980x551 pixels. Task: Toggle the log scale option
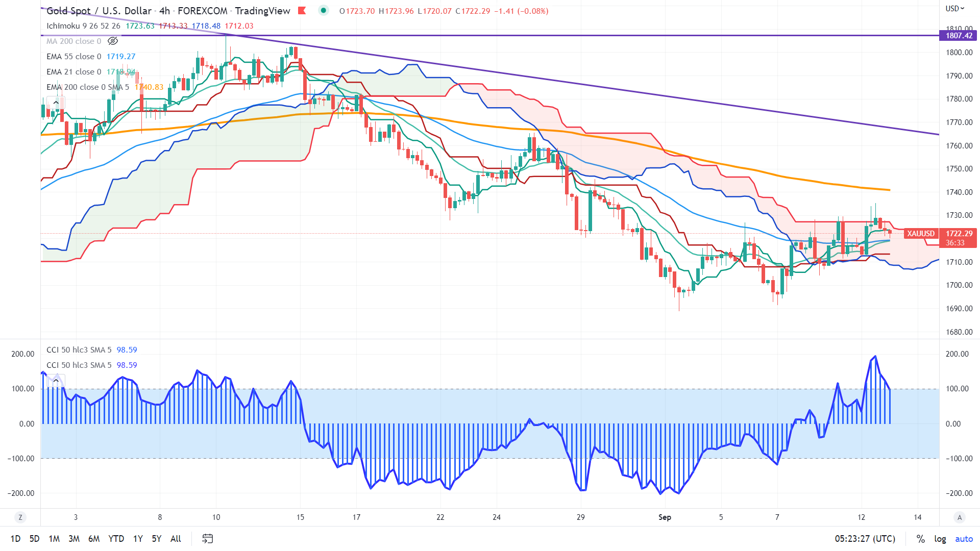click(x=940, y=539)
